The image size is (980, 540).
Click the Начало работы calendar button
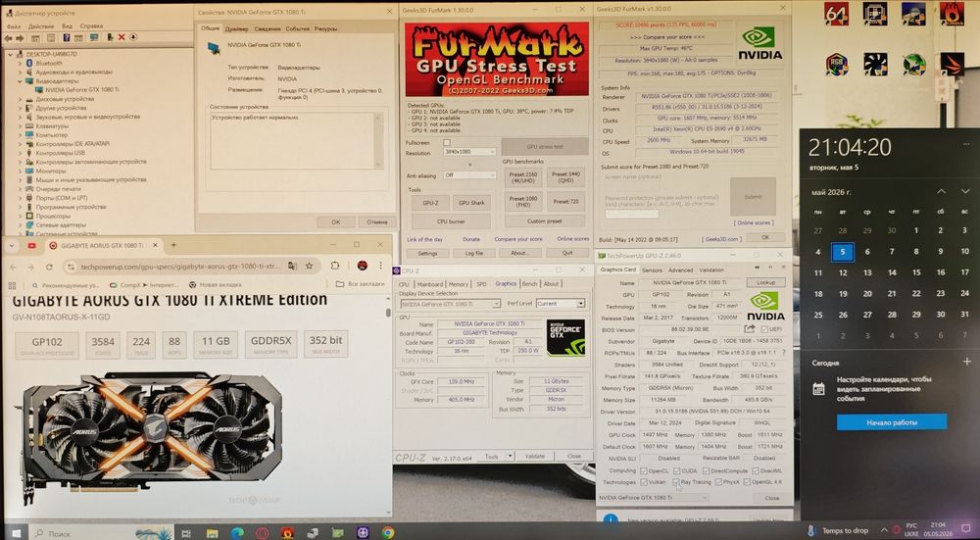tap(891, 422)
